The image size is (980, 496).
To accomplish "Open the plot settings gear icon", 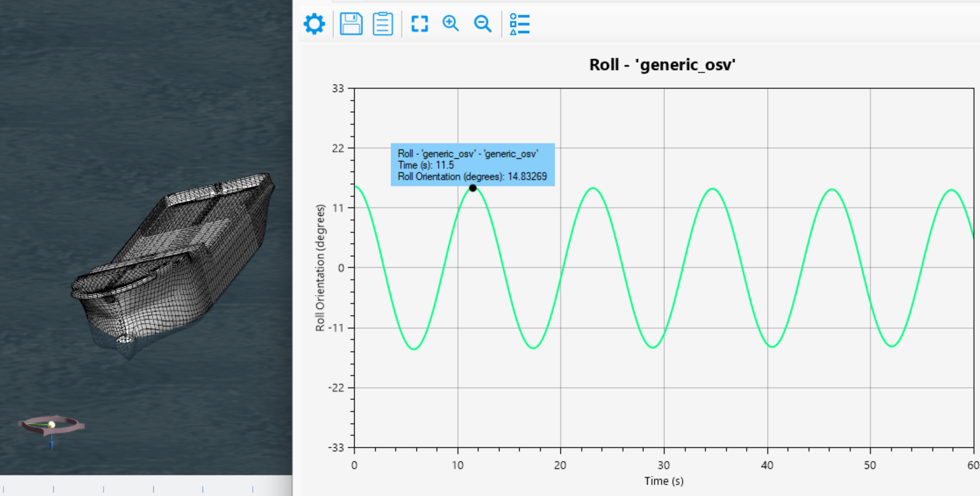I will coord(314,24).
